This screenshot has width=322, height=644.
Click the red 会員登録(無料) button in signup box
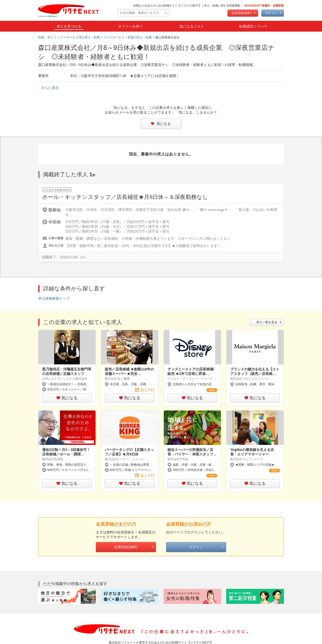coord(126,547)
